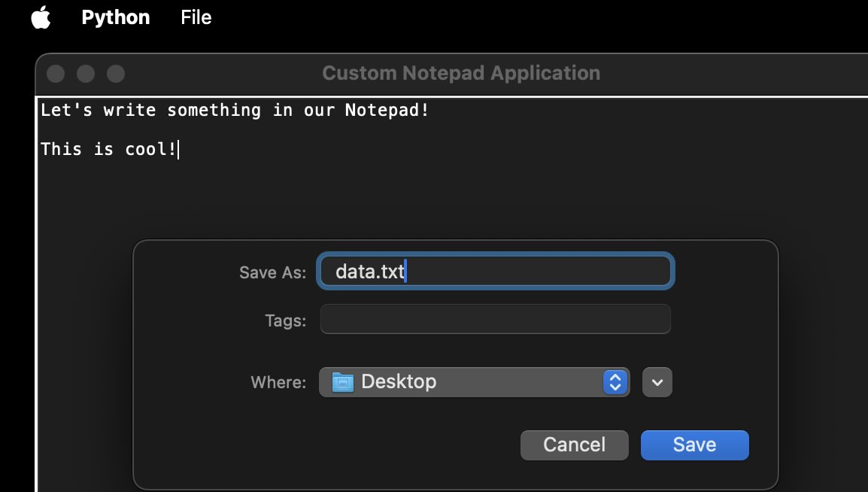Click the "Tags:" label
The height and width of the screenshot is (492, 868).
[285, 320]
